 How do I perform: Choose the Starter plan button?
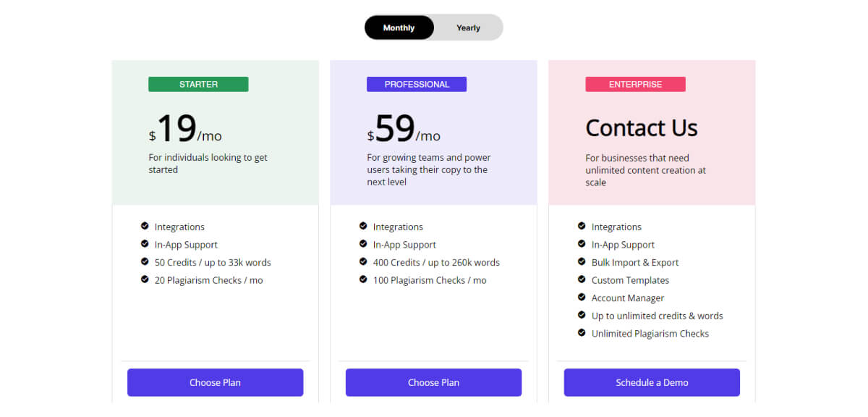pyautogui.click(x=215, y=382)
